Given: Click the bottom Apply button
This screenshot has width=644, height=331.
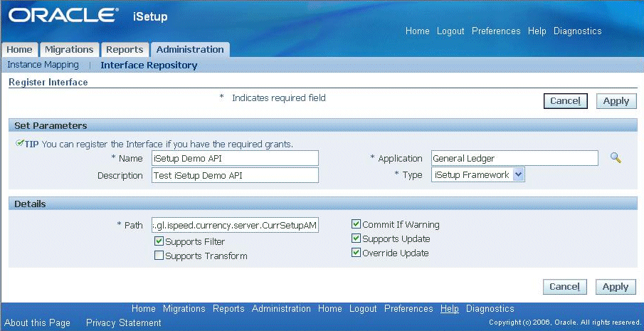Looking at the screenshot, I should coord(616,287).
